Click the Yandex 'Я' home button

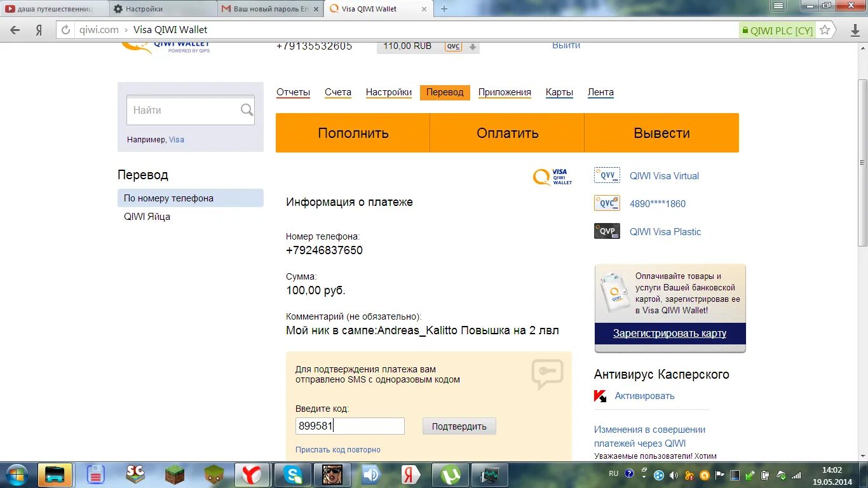(x=39, y=30)
